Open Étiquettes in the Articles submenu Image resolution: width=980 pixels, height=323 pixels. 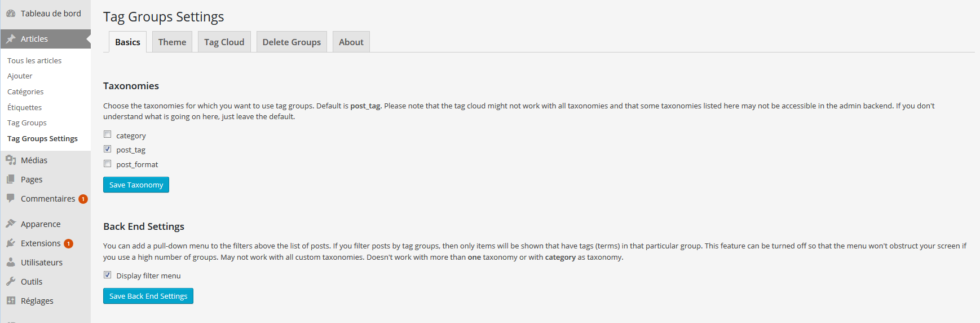pyautogui.click(x=25, y=107)
